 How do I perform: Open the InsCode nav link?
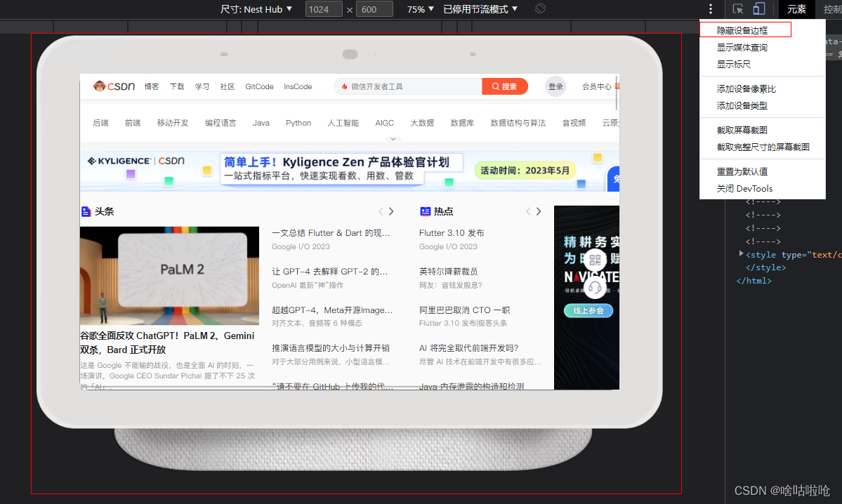tap(298, 86)
